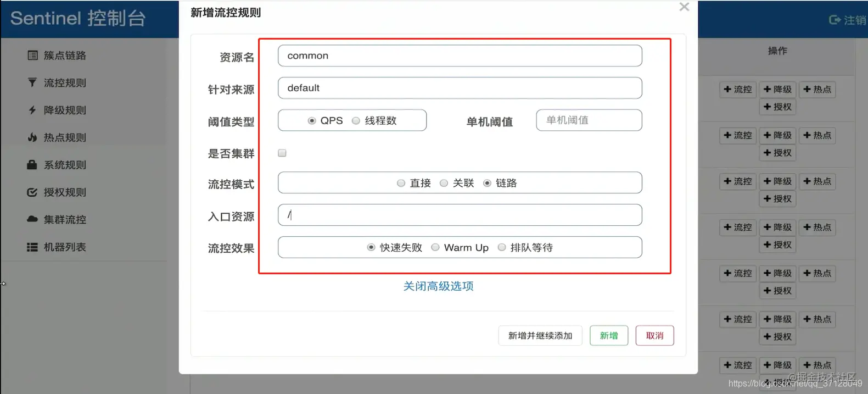Viewport: 868px width, 394px height.
Task: Open 集群流控 in the sidebar
Action: (65, 219)
